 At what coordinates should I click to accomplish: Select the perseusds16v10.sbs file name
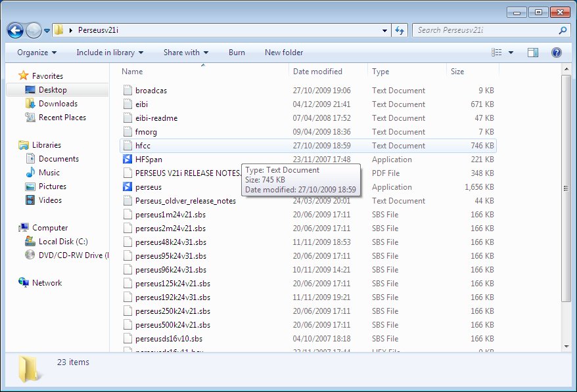pyautogui.click(x=168, y=339)
